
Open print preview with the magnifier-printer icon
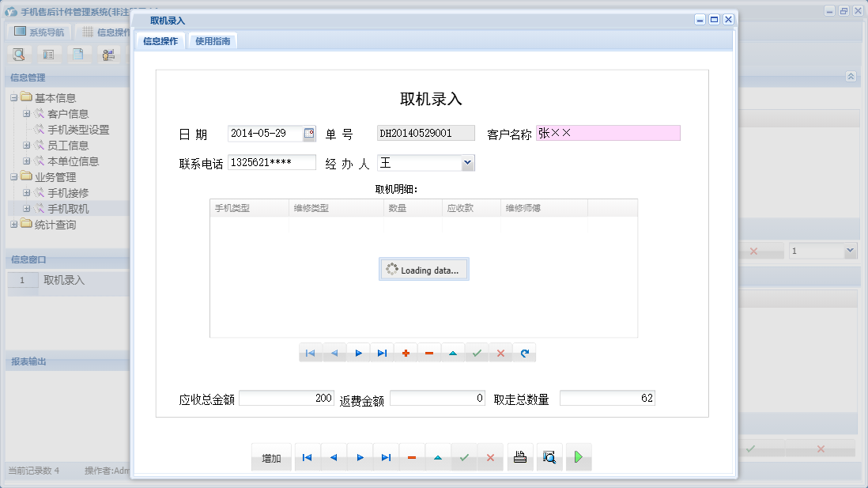click(549, 457)
